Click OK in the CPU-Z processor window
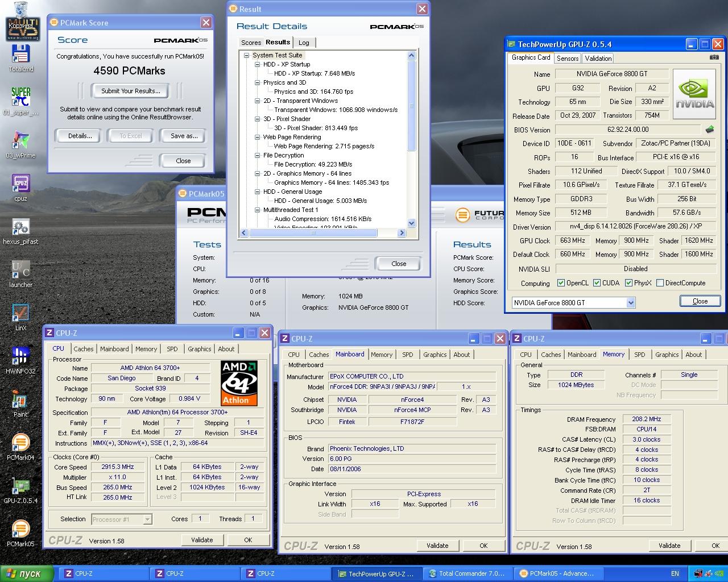 point(248,540)
